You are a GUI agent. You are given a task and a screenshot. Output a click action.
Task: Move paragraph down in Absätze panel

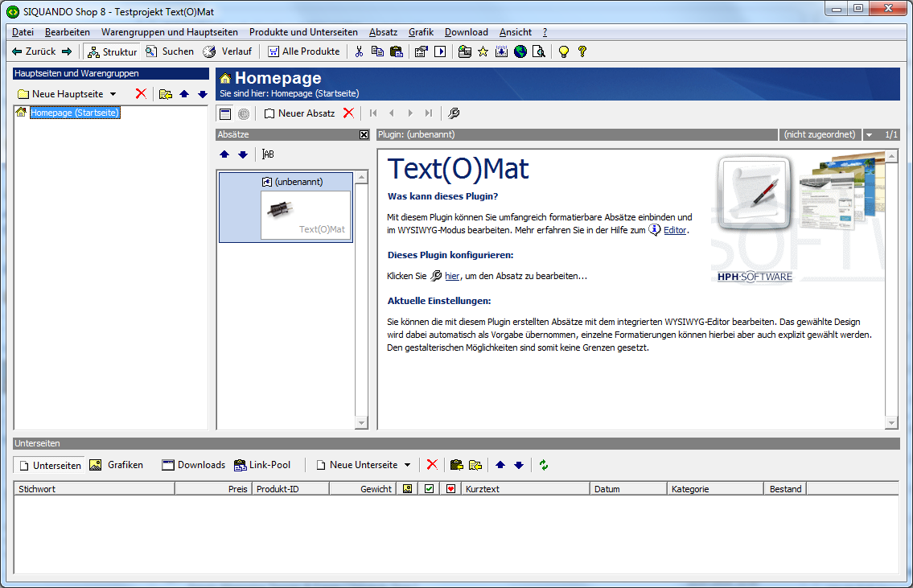click(243, 154)
